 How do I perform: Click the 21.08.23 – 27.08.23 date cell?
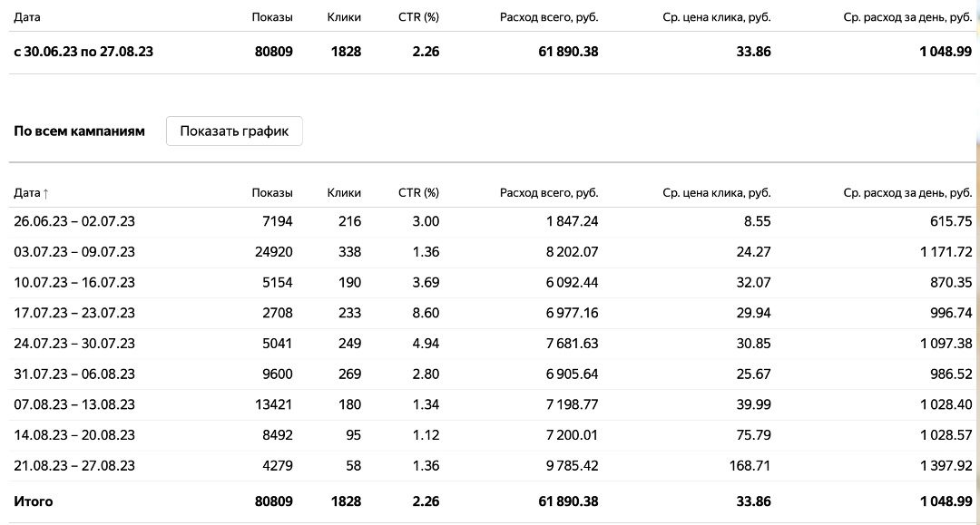[x=74, y=465]
